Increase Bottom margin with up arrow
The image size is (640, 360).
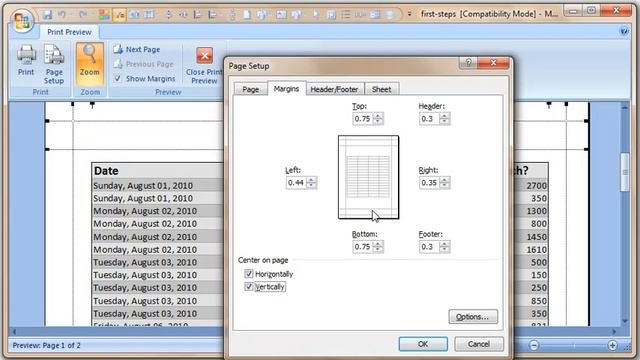pos(378,244)
